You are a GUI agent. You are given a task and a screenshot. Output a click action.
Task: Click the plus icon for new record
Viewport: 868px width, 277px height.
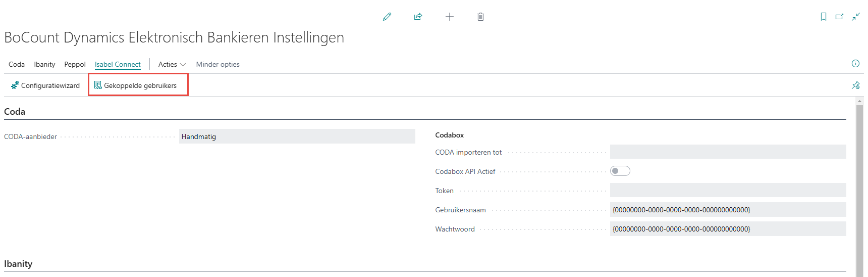(450, 17)
